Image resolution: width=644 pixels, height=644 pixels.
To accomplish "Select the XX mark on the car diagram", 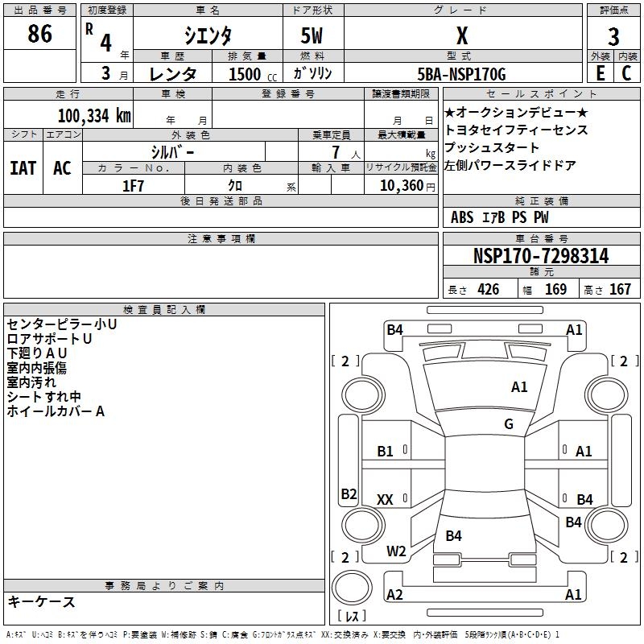I will point(385,499).
